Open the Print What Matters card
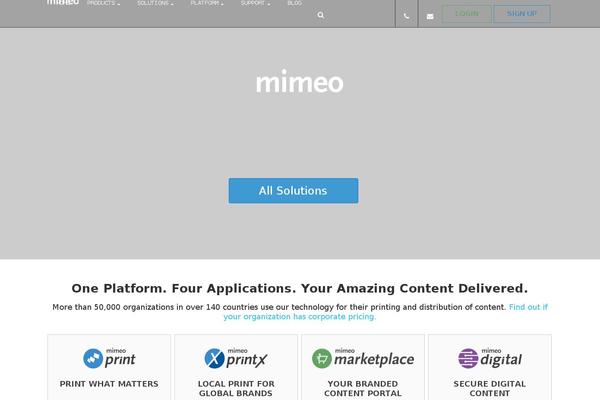The image size is (600, 400). 109,367
